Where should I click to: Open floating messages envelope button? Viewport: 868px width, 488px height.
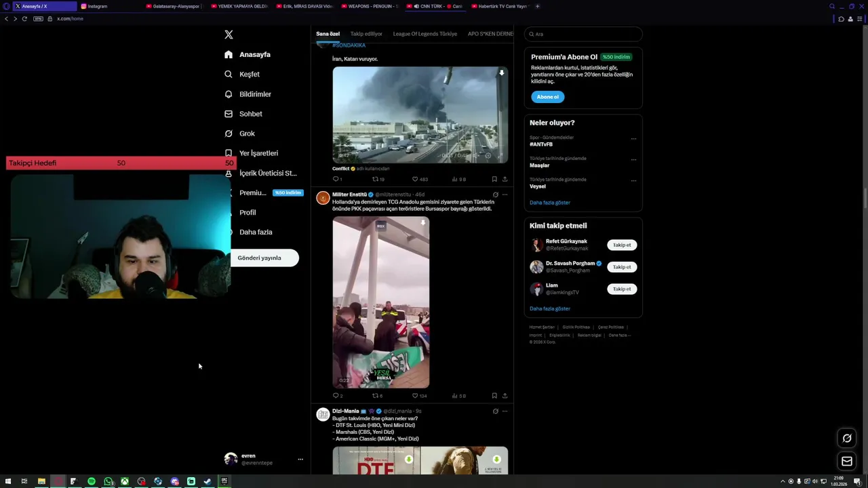pos(847,462)
